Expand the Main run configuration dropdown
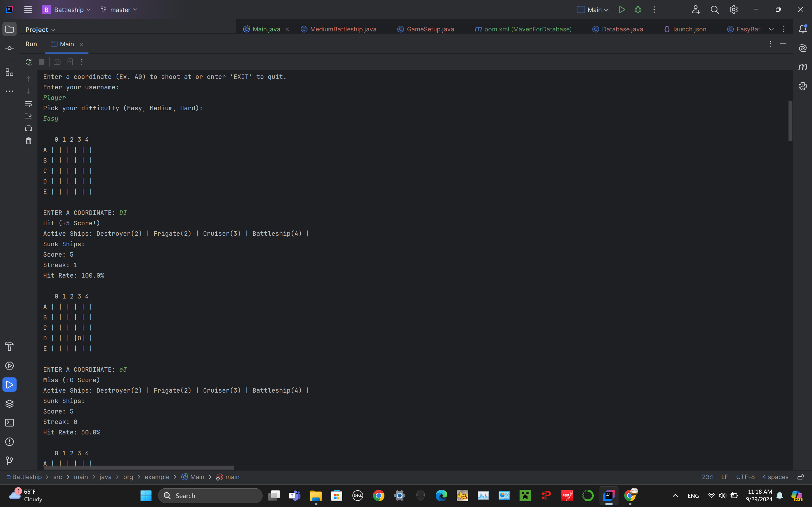The height and width of the screenshot is (507, 812). (593, 10)
